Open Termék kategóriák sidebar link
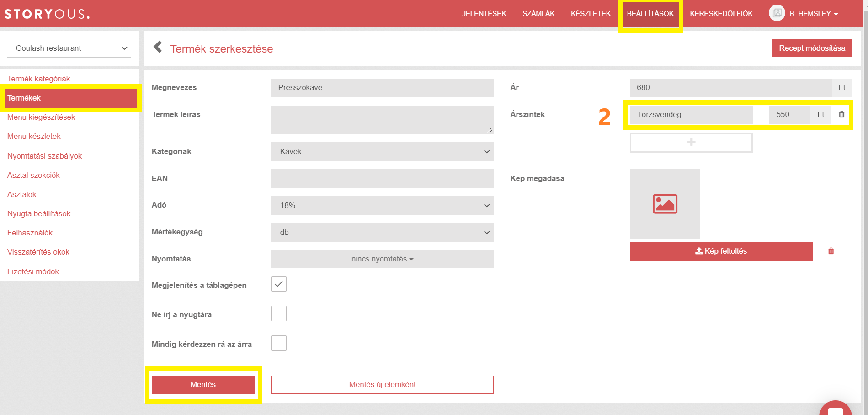The height and width of the screenshot is (415, 868). 39,79
